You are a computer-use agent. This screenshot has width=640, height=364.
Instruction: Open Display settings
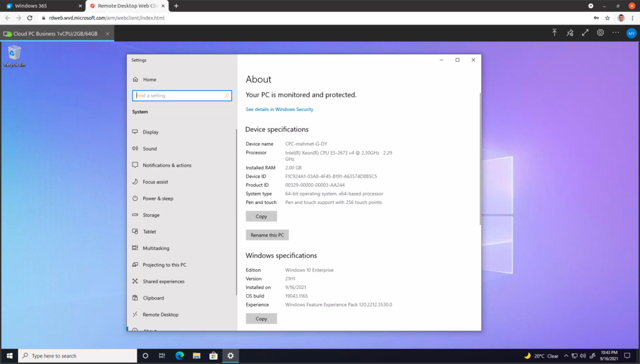pyautogui.click(x=145, y=132)
